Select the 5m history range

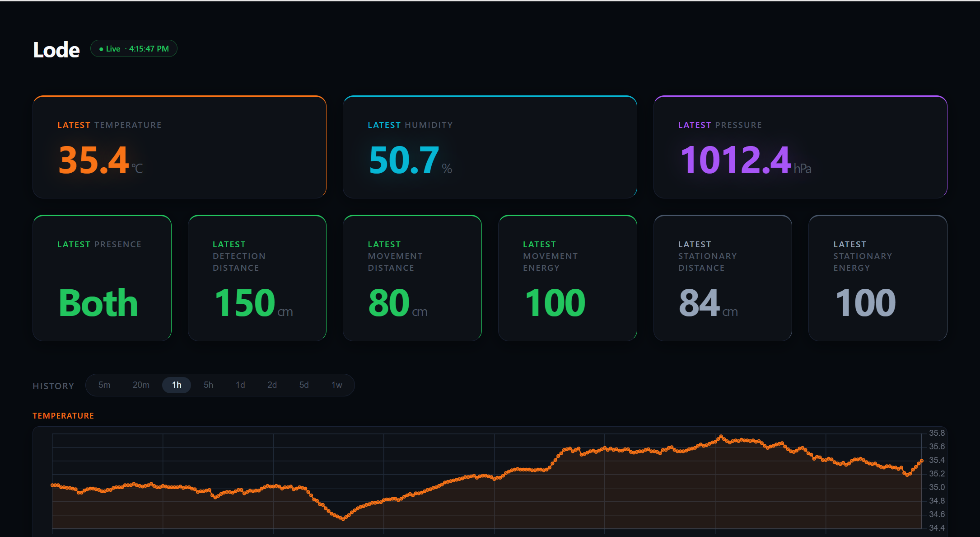(104, 385)
